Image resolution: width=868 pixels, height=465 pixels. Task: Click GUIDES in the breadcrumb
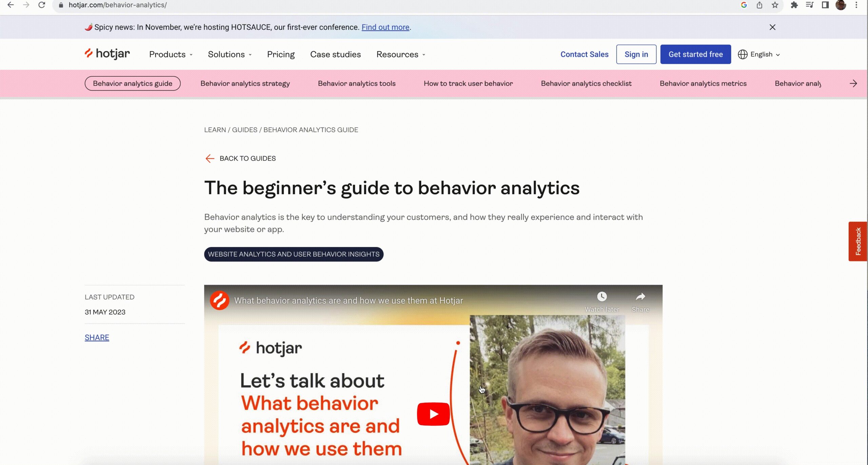[244, 130]
